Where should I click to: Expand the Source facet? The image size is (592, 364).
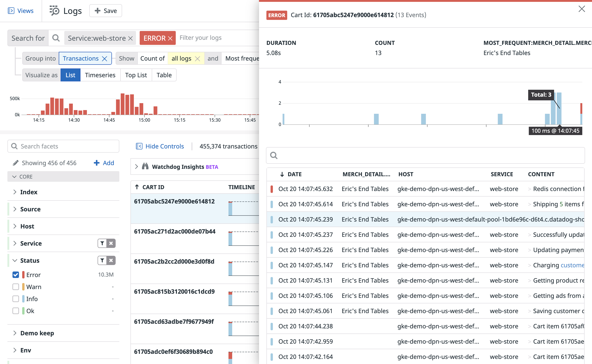click(x=15, y=209)
